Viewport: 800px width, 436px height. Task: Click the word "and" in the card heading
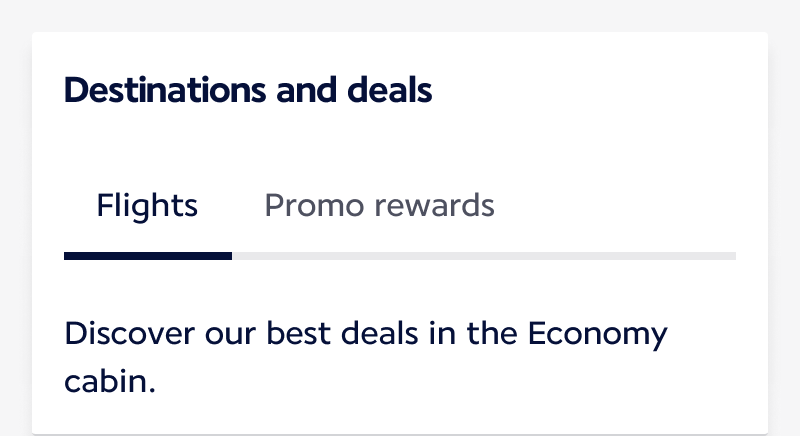tap(297, 90)
